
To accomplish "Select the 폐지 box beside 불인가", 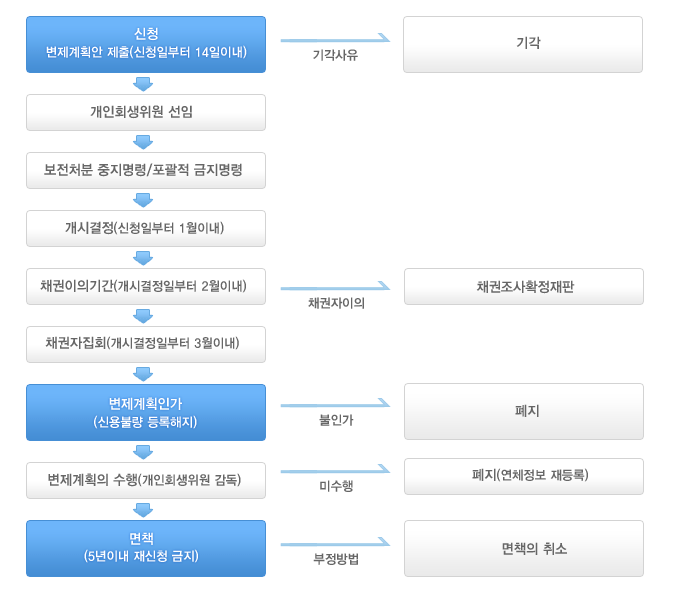I will coord(524,411).
